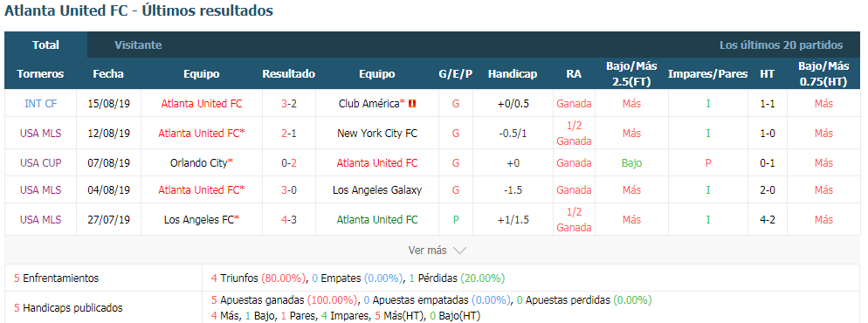Viewport: 868px width, 323px height.
Task: Open the INT CF tournament link
Action: [x=40, y=103]
